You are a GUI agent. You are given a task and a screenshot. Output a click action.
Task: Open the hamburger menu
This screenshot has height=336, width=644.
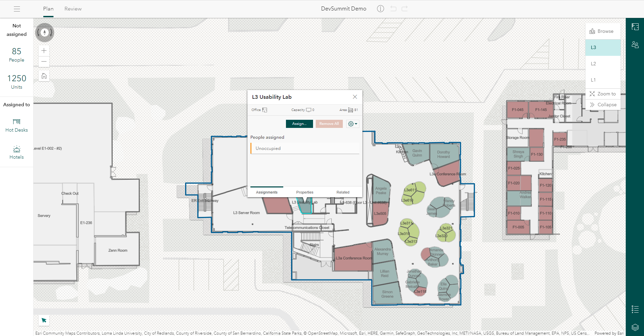[x=17, y=9]
